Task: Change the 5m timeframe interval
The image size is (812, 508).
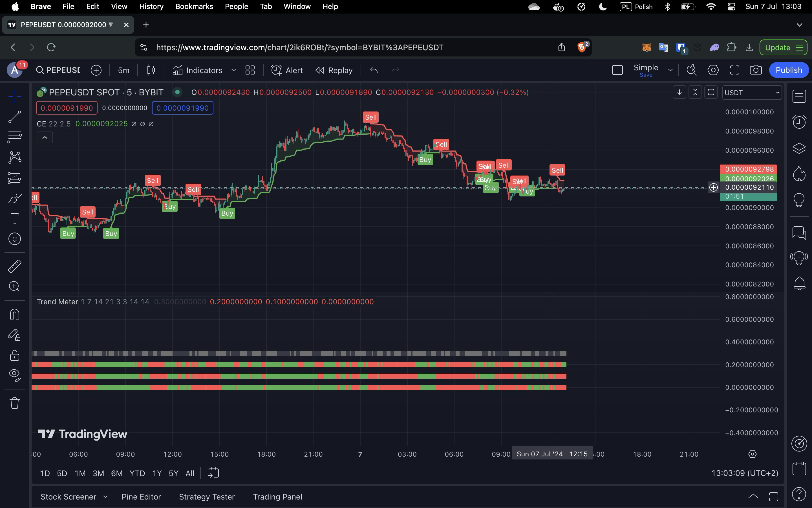Action: 123,70
